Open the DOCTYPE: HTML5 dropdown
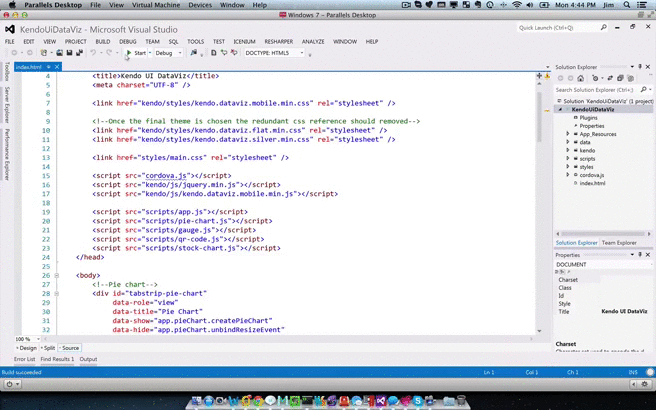656x410 pixels. [x=274, y=53]
